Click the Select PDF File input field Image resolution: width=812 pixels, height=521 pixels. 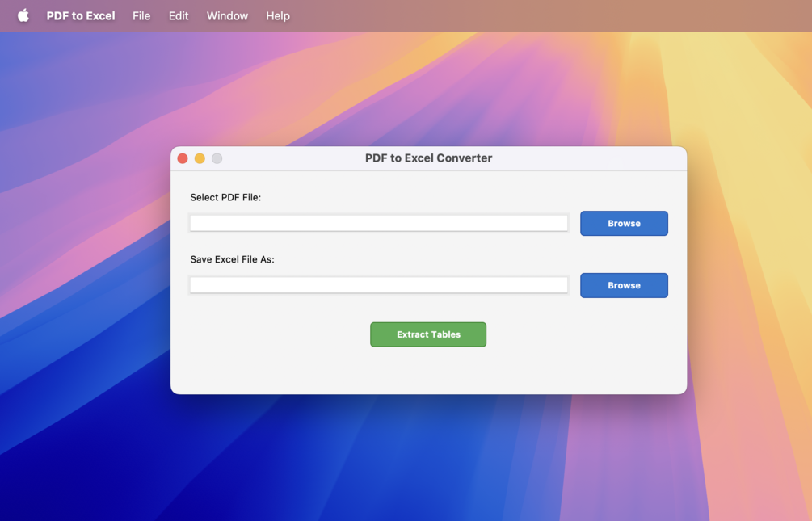tap(379, 223)
